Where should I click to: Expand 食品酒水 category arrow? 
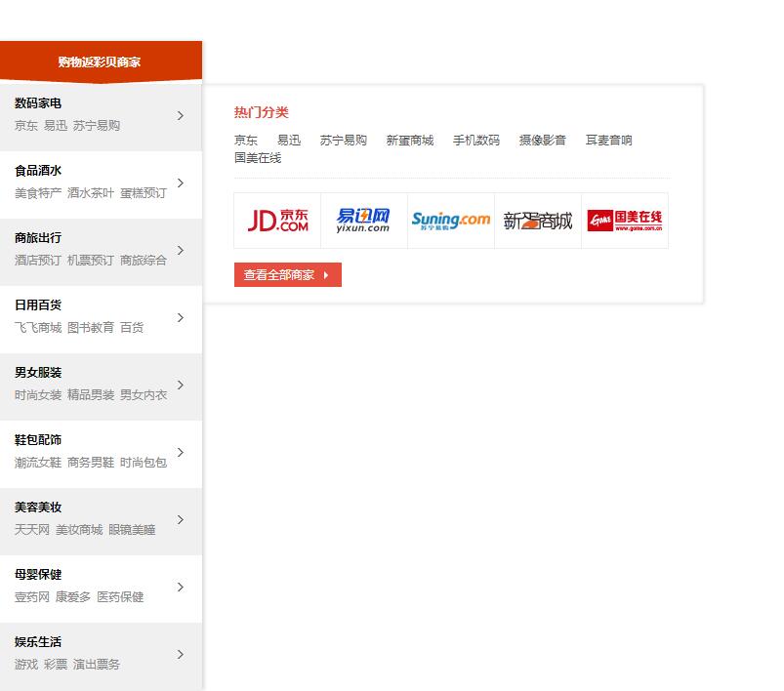(181, 183)
